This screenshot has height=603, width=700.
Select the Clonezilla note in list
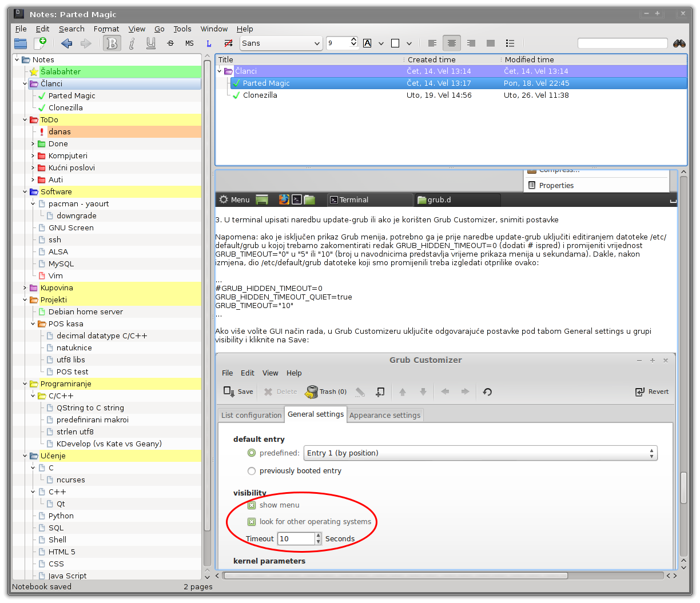point(260,95)
